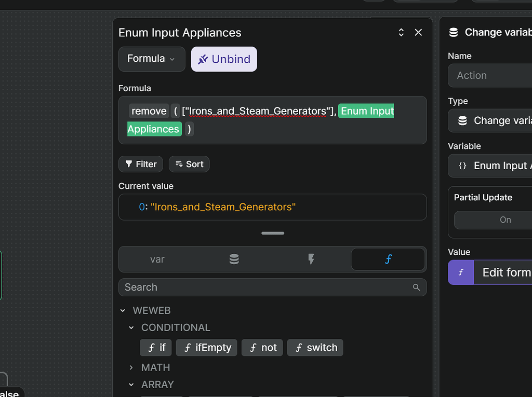Image resolution: width=532 pixels, height=397 pixels.
Task: Collapse the WEWEB section
Action: 123,310
